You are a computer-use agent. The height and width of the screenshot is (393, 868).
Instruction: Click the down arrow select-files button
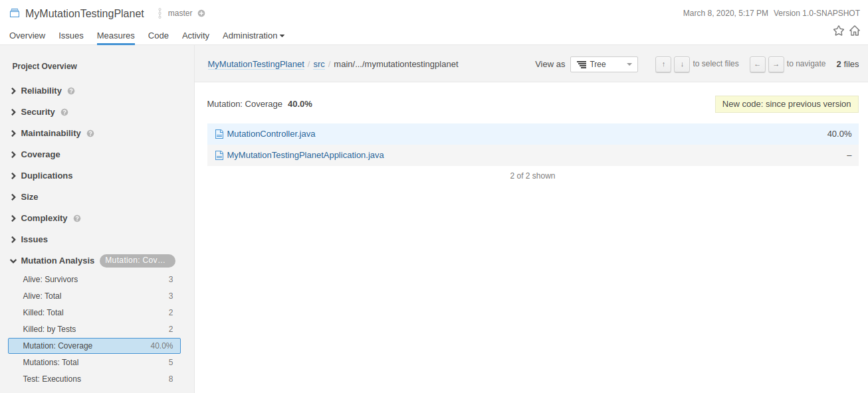[682, 64]
